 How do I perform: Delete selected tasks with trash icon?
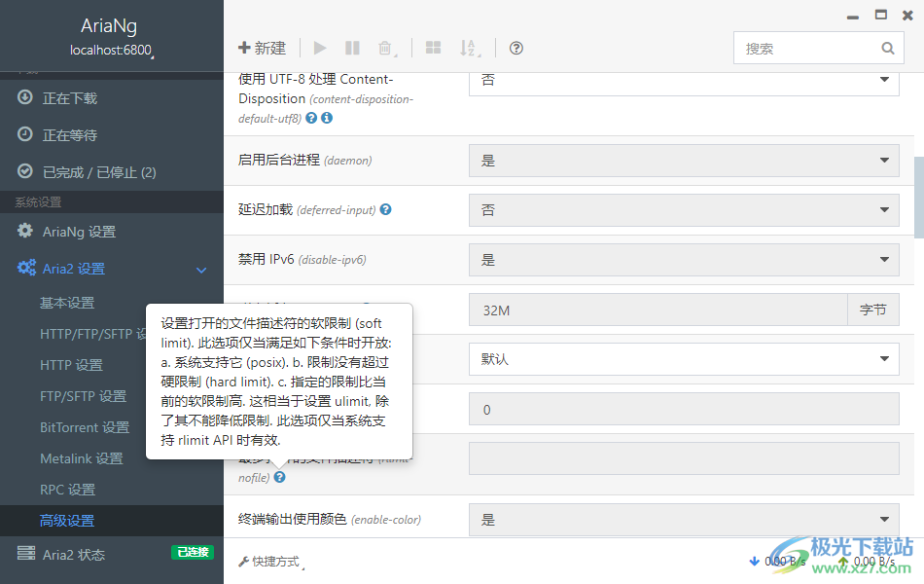pos(385,48)
